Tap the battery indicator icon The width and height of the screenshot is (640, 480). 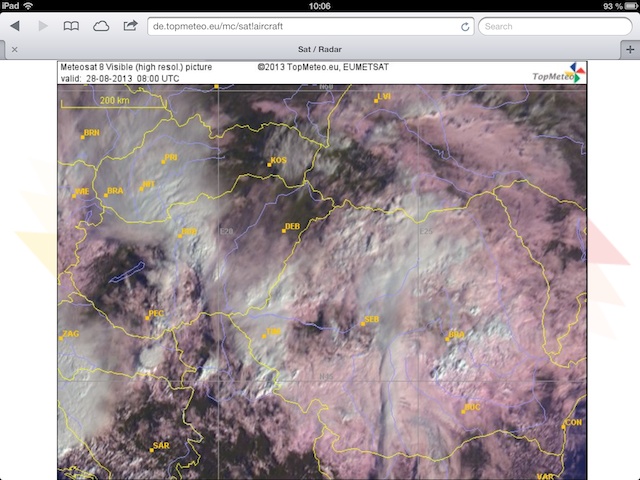631,6
